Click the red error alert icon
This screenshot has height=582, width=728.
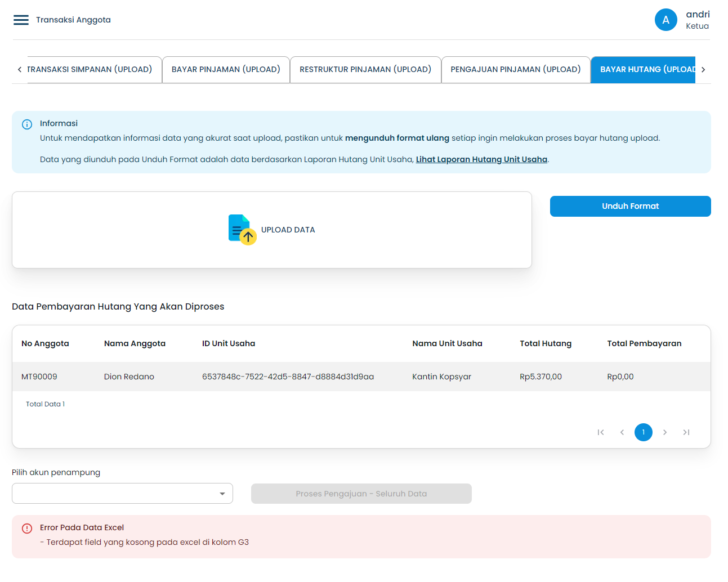tap(27, 529)
